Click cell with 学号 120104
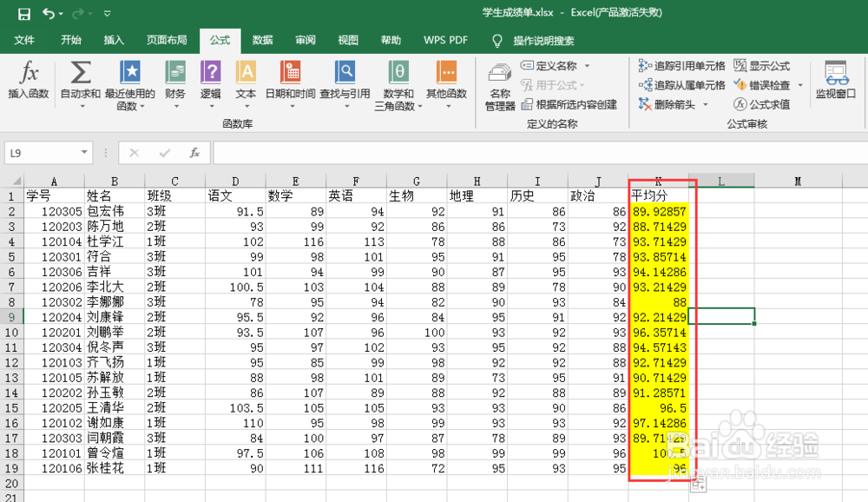Viewport: 868px width, 502px height. [x=54, y=241]
